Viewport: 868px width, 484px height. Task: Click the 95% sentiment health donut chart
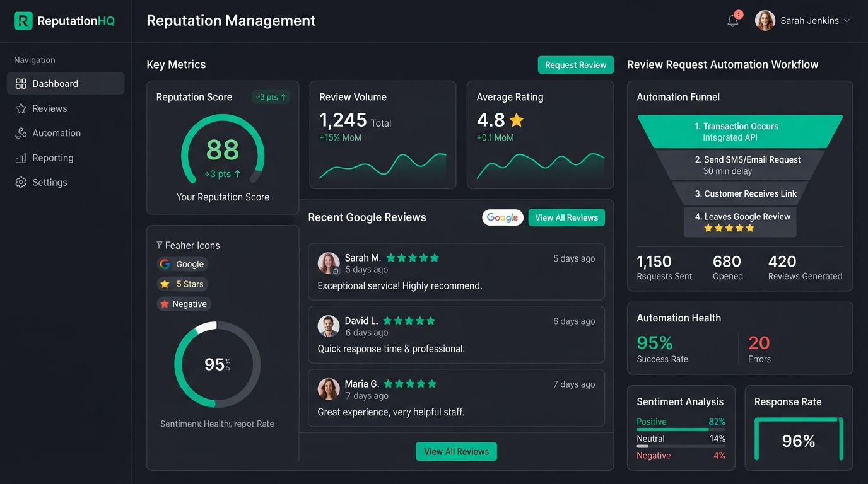217,364
